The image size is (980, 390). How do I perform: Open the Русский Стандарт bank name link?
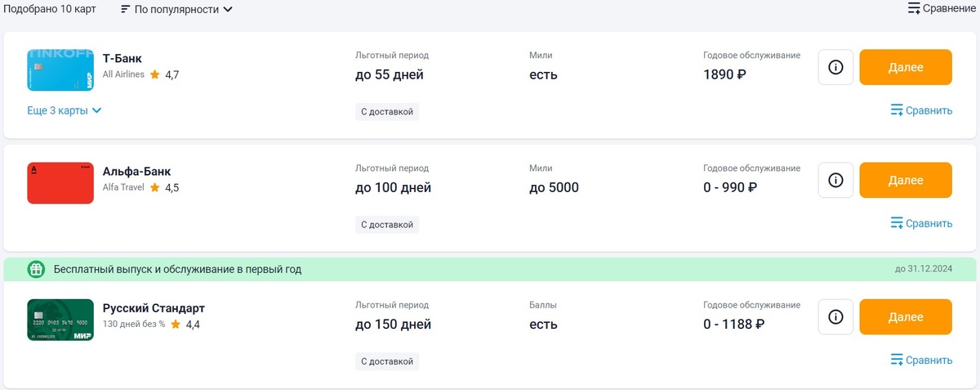click(154, 308)
